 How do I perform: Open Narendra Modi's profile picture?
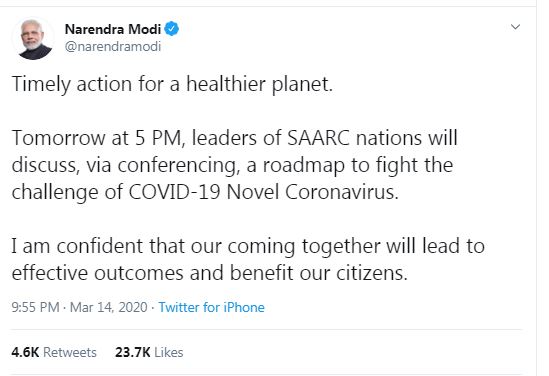click(x=33, y=39)
